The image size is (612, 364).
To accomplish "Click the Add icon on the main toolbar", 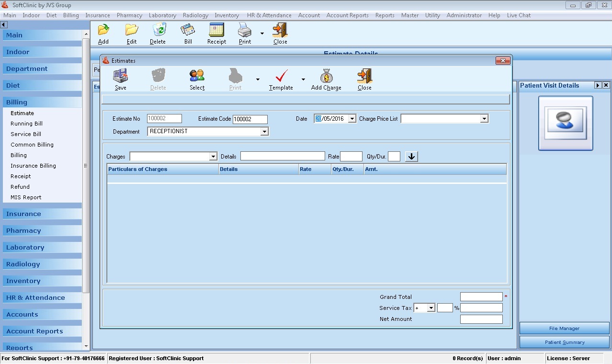I will (x=103, y=33).
